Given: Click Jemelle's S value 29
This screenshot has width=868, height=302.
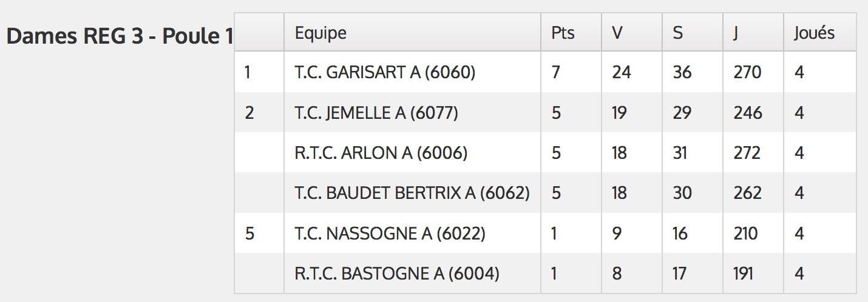Looking at the screenshot, I should (x=682, y=113).
